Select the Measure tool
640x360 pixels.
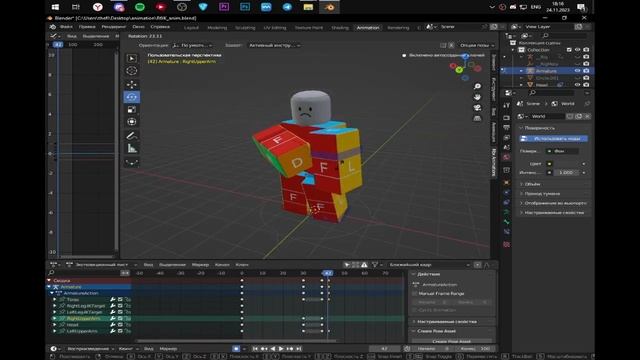coord(131,149)
